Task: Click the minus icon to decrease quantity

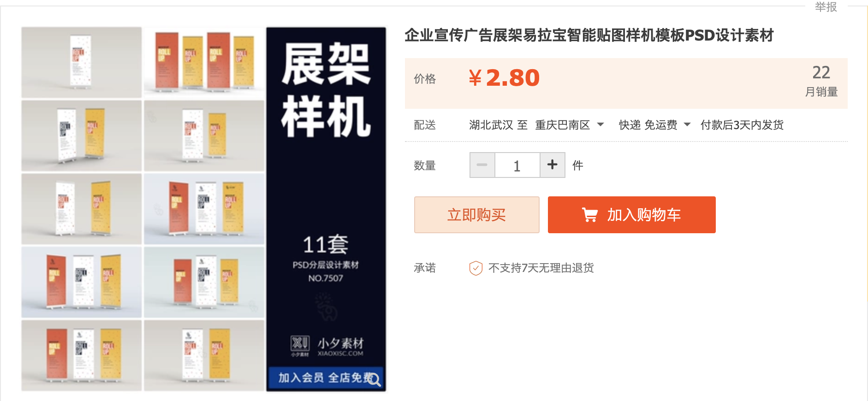Action: coord(482,165)
